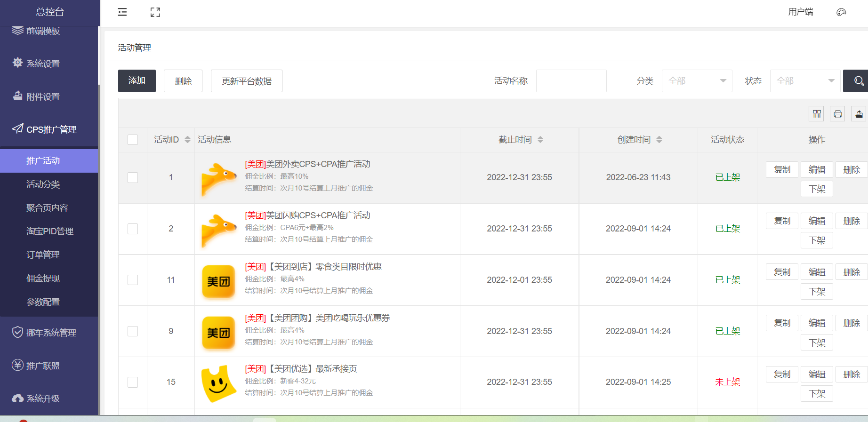Open the 状态 dropdown
Viewport: 868px width, 422px height.
click(805, 81)
